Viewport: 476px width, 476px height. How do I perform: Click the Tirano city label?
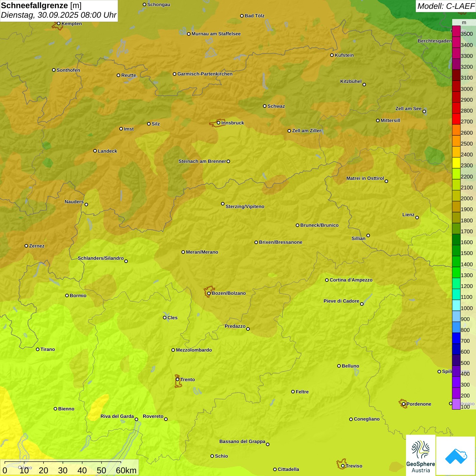[48, 349]
